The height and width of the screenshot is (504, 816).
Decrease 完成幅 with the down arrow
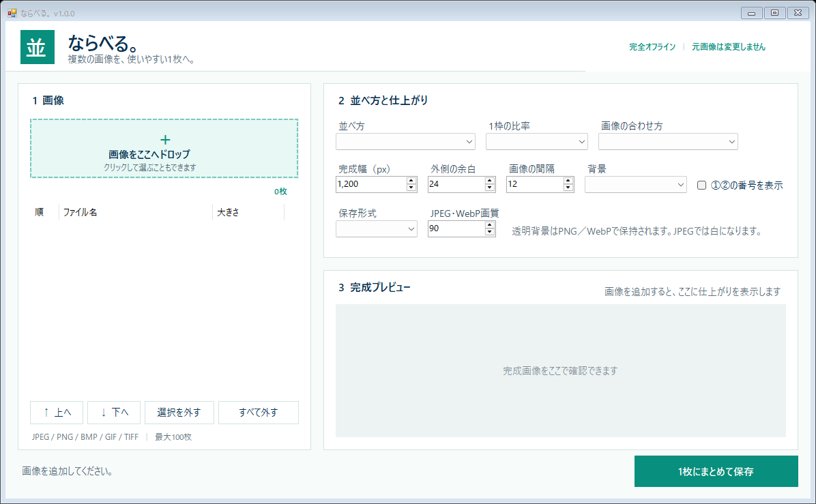(411, 188)
